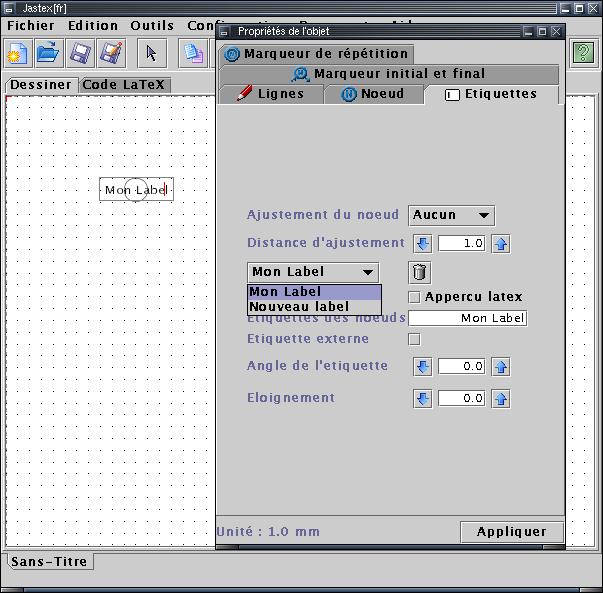
Task: Select the arrow pointer tool
Action: tap(151, 52)
